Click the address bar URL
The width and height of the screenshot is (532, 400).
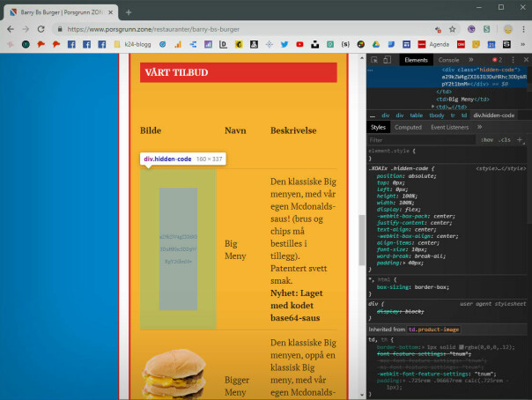(x=153, y=30)
